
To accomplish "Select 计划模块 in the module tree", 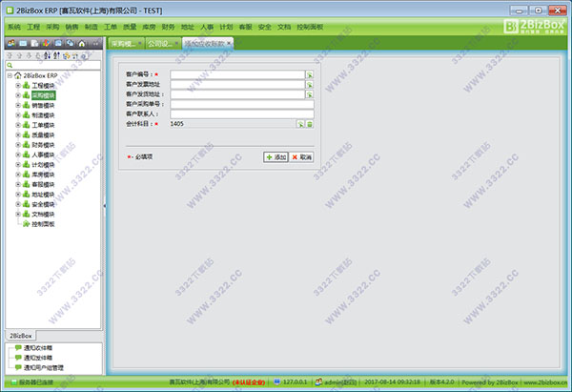I will [x=43, y=165].
